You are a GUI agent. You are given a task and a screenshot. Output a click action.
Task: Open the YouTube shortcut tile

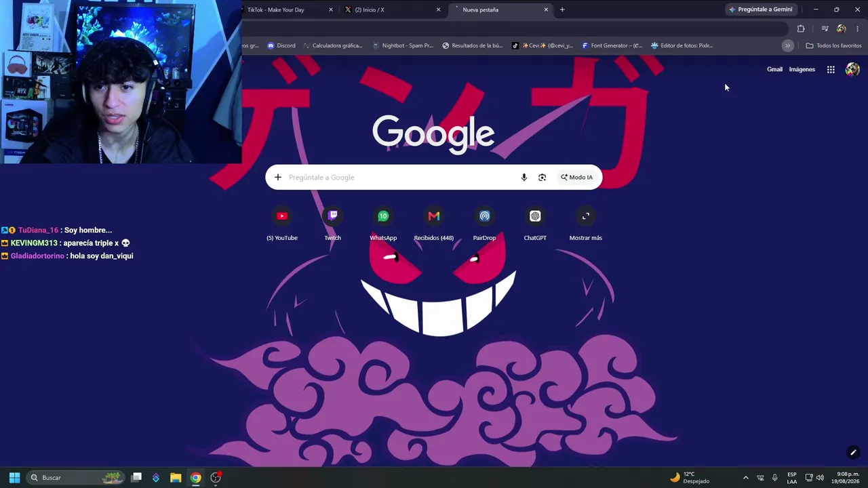tap(282, 224)
